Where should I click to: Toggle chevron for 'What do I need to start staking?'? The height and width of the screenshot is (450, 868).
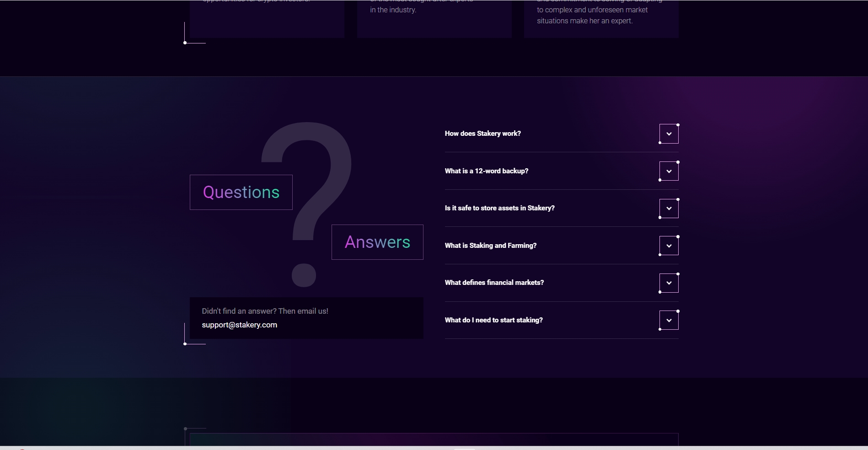669,321
